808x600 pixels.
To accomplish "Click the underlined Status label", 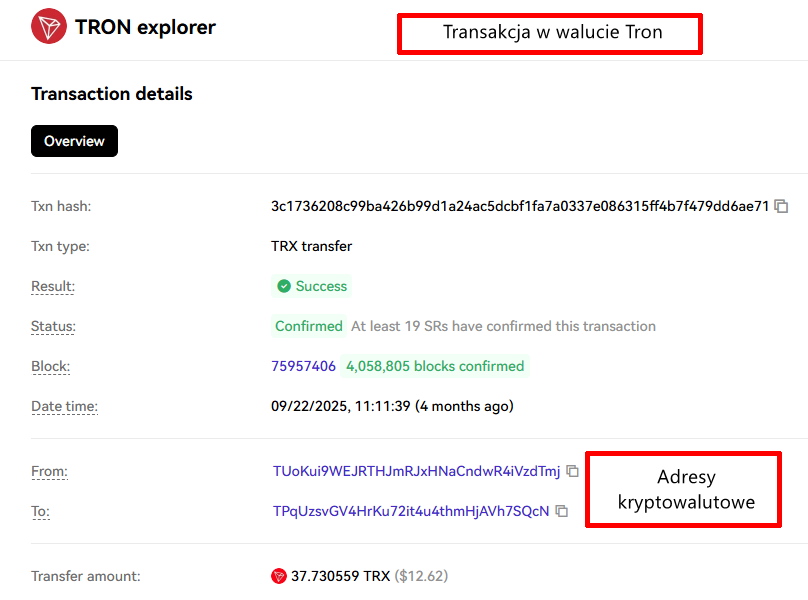I will click(53, 326).
